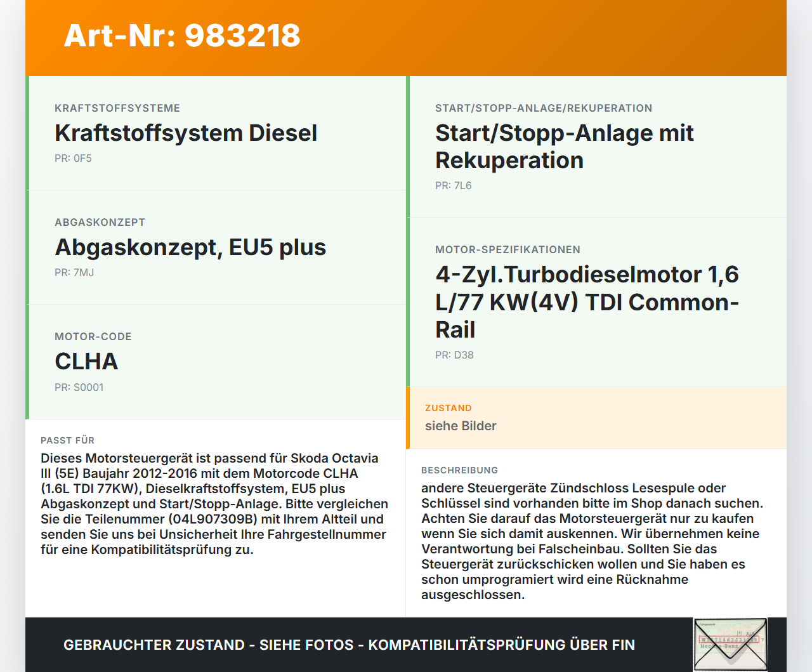Select the Kraftstoffsystem Diesel card
The height and width of the screenshot is (672, 812).
(x=186, y=133)
